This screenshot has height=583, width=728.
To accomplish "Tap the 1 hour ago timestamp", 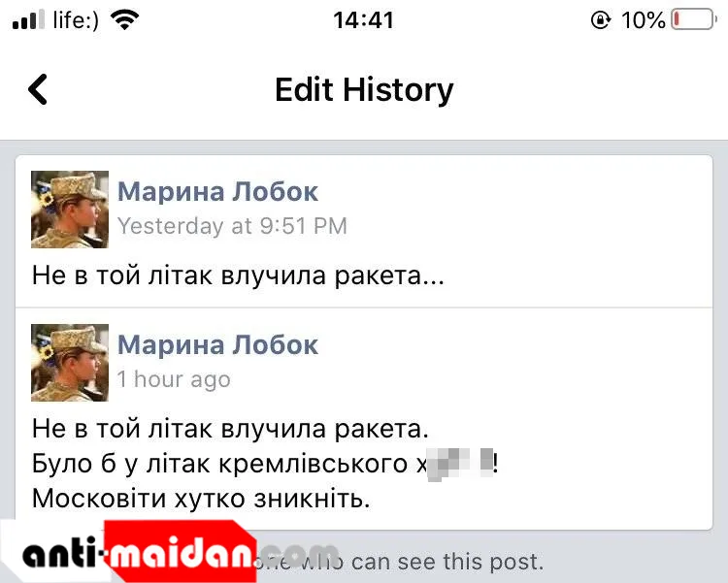I will pyautogui.click(x=174, y=379).
